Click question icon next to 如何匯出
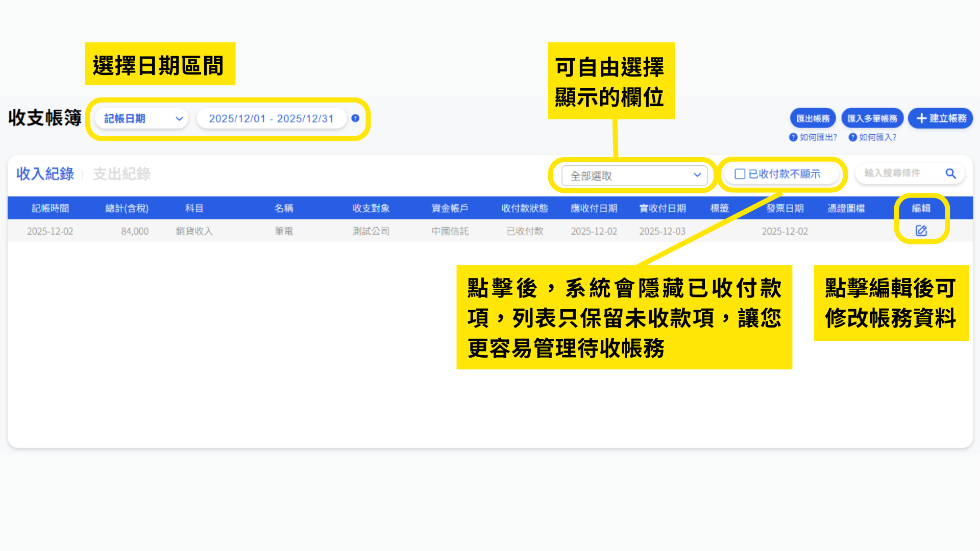 point(793,137)
